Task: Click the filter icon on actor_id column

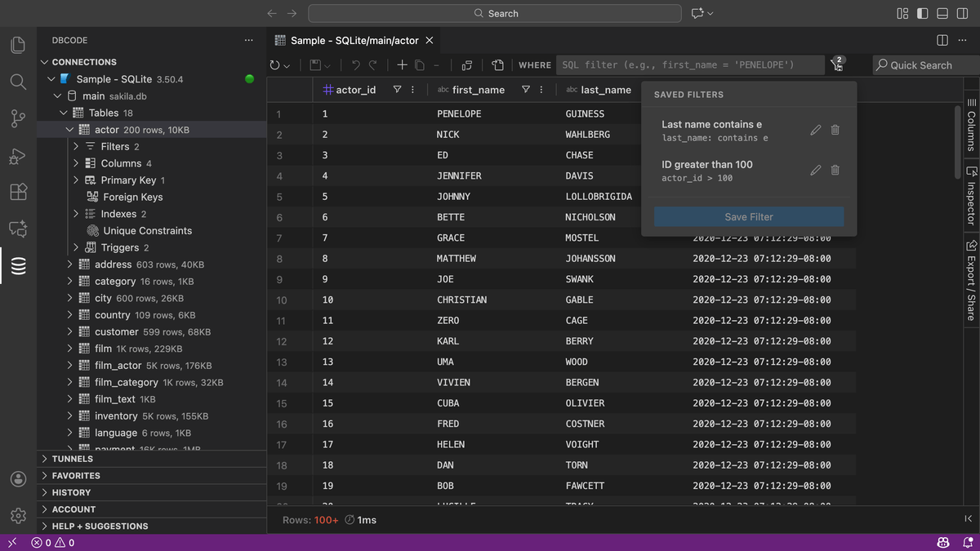Action: pos(396,89)
